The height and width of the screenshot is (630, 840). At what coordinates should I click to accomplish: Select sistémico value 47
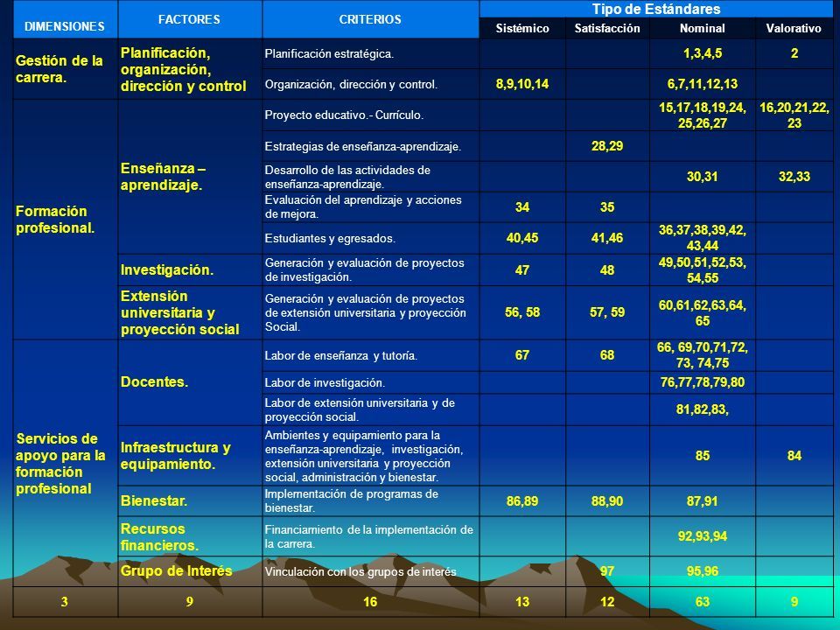click(522, 270)
